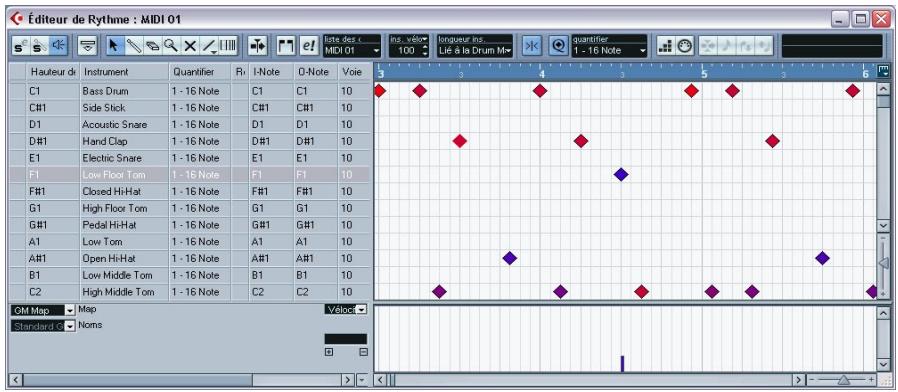Toggle the Autoscroll button

(257, 46)
